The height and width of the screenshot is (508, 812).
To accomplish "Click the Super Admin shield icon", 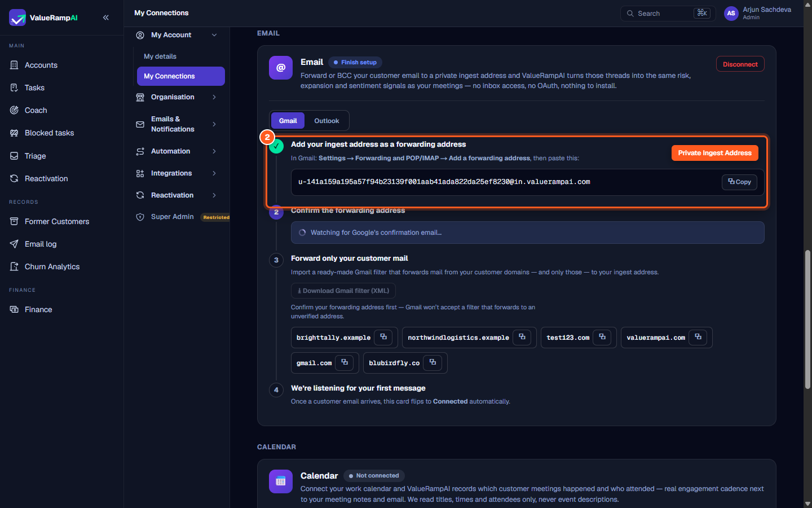I will 140,217.
